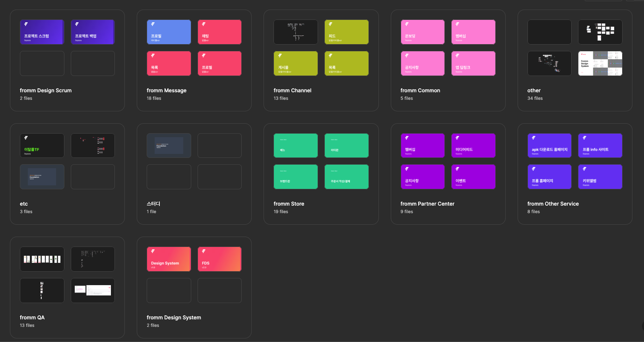The image size is (644, 342).
Task: Select the 'other' project with 34 files
Action: [534, 91]
